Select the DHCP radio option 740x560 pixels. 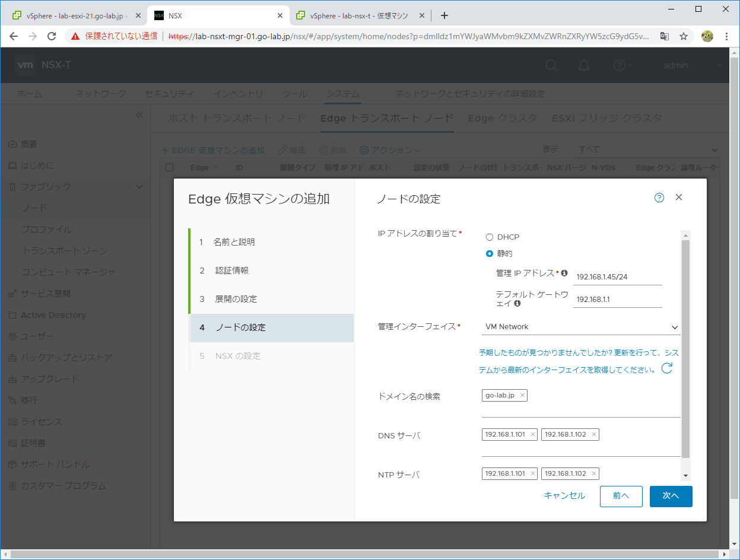(x=490, y=237)
